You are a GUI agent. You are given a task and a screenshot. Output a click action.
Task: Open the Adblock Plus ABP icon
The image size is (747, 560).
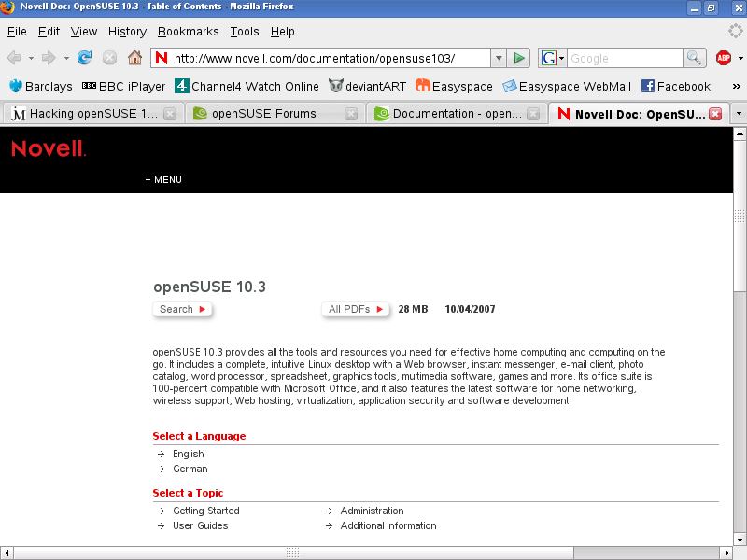724,58
